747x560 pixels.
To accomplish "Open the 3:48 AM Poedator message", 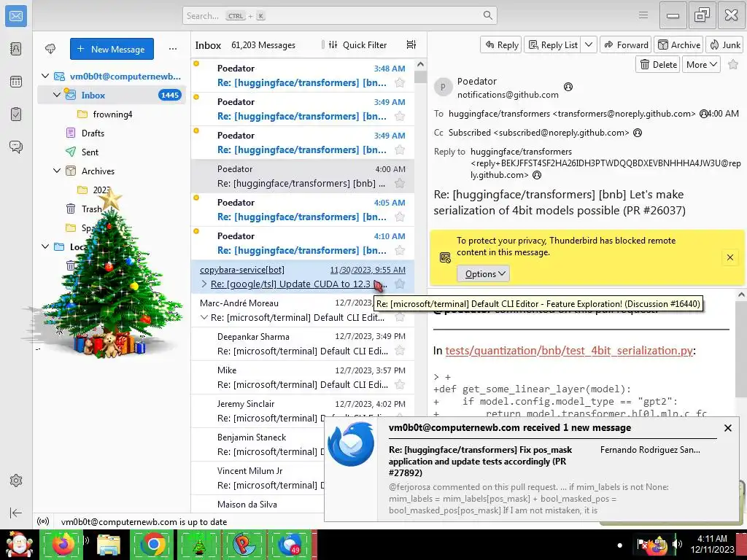I will pyautogui.click(x=303, y=76).
